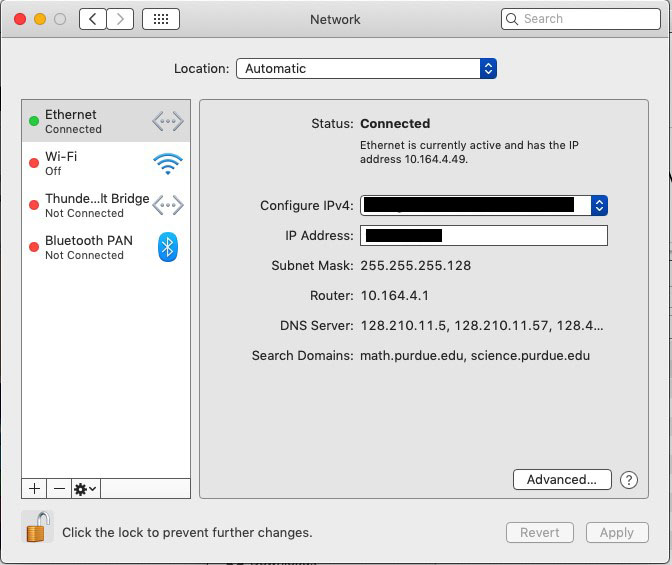Expand the Location dropdown

tap(365, 69)
